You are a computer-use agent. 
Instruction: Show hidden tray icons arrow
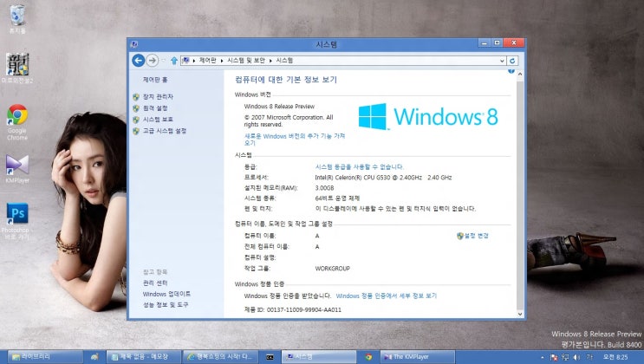click(x=543, y=357)
